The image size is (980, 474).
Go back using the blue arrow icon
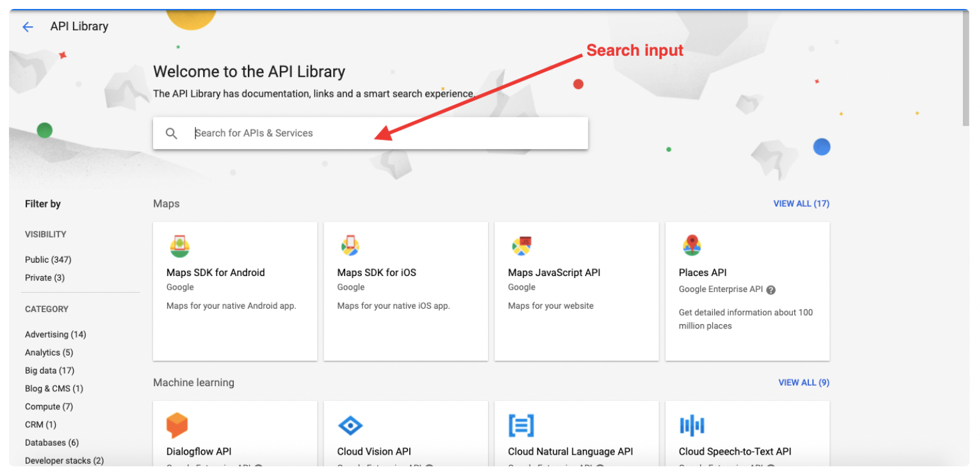28,27
